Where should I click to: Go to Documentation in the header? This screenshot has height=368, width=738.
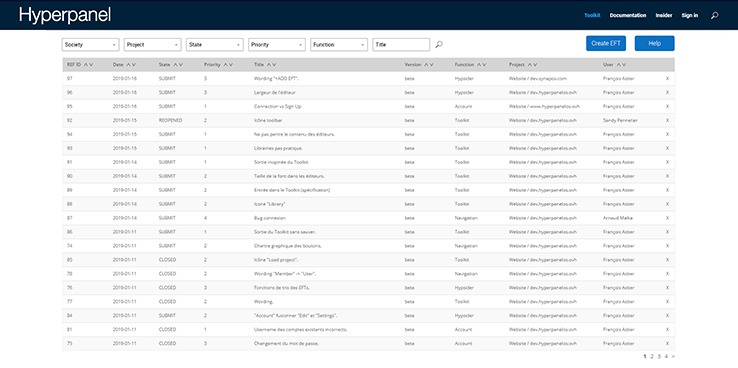click(x=628, y=16)
